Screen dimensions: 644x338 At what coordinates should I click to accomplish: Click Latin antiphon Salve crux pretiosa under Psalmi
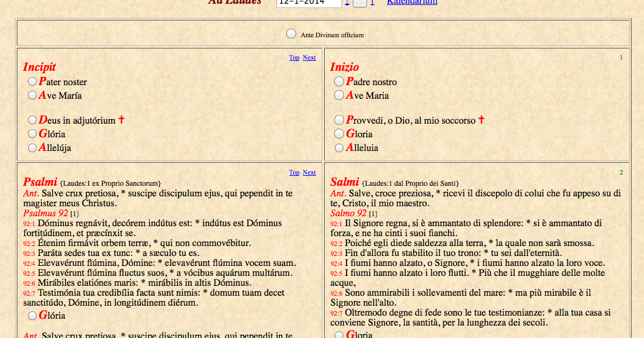[157, 198]
